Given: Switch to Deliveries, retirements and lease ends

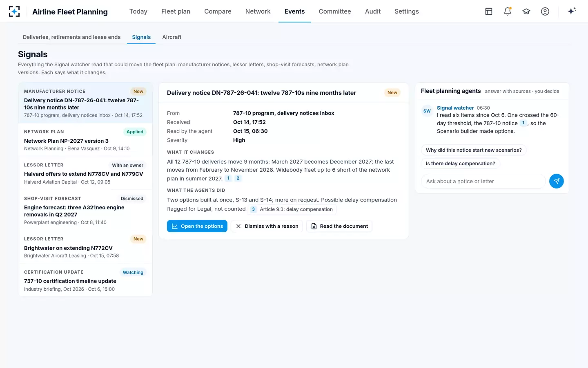Looking at the screenshot, I should (72, 37).
